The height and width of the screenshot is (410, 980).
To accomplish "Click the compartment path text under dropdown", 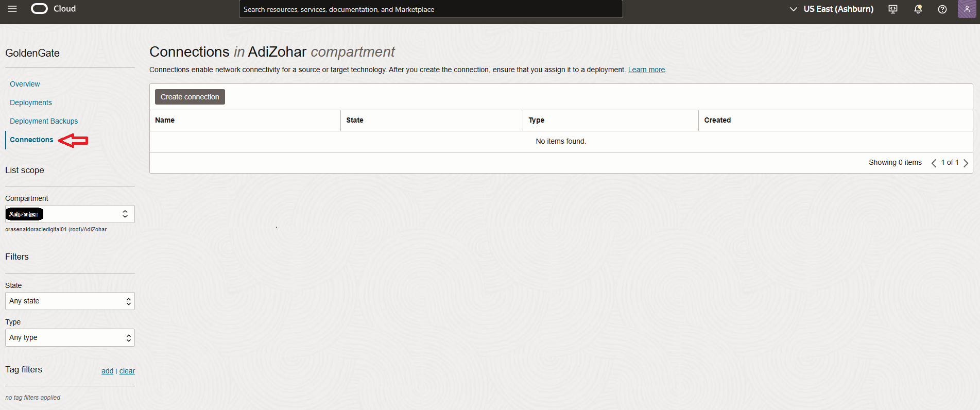I will click(x=56, y=229).
